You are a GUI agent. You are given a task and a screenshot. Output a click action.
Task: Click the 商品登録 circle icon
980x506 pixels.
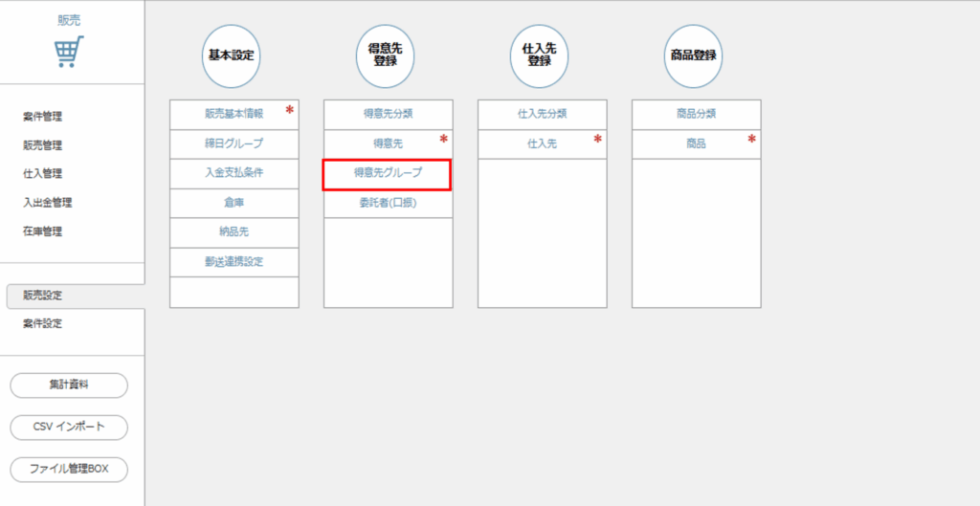[x=693, y=55]
